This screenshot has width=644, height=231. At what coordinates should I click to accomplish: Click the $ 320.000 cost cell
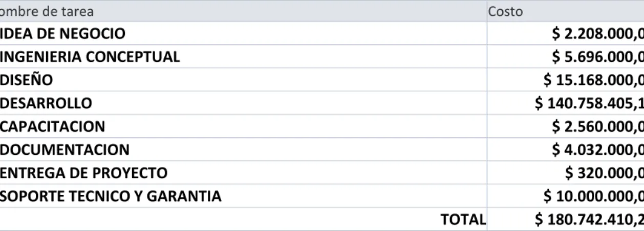565,173
